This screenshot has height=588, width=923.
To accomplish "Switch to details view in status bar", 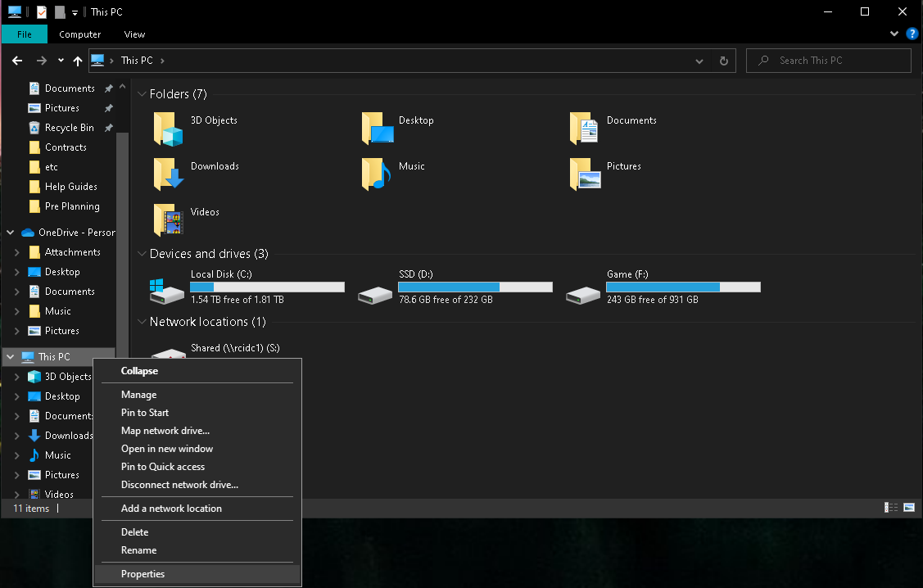I will pos(891,509).
